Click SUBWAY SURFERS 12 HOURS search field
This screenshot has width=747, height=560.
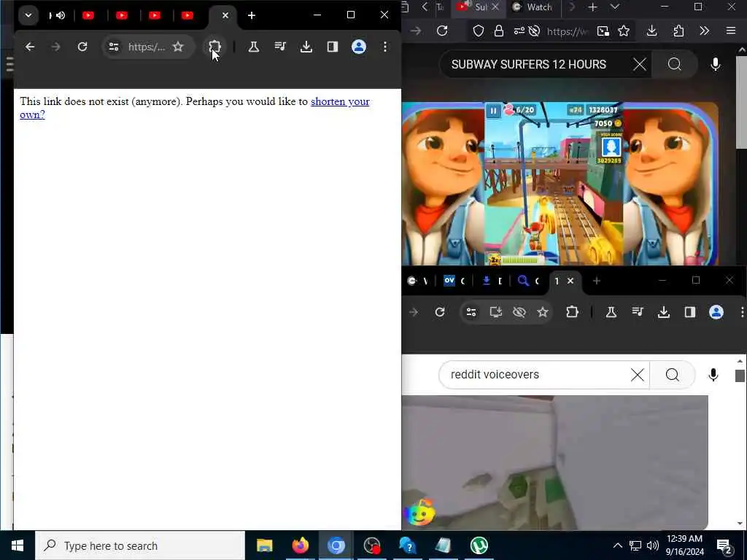click(x=529, y=64)
